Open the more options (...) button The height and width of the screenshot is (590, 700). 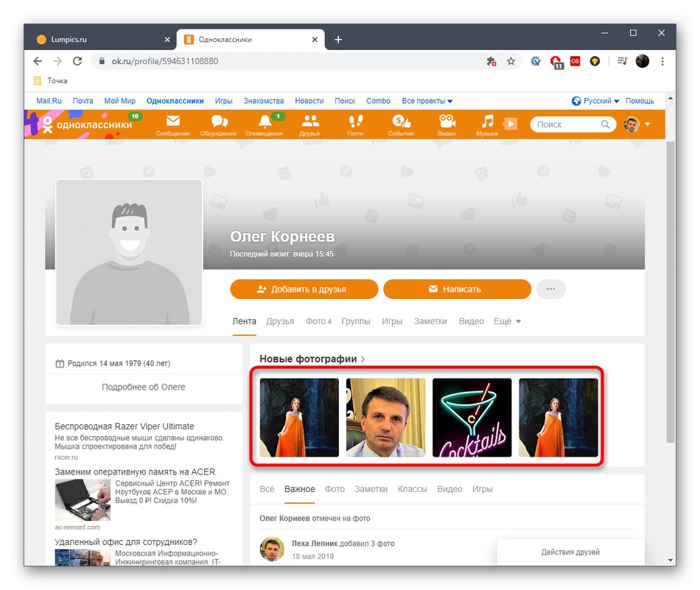550,289
